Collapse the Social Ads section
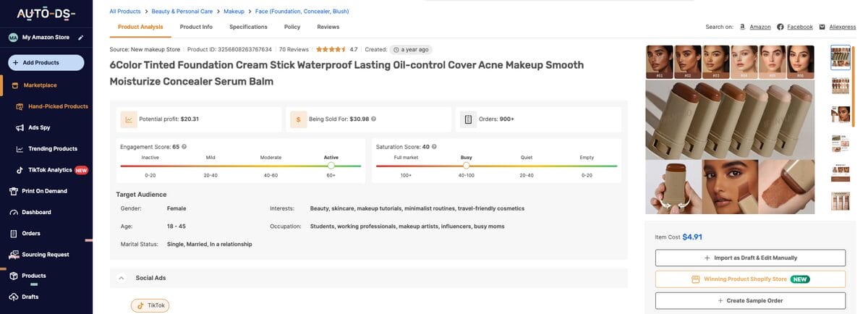Image resolution: width=868 pixels, height=314 pixels. 122,278
